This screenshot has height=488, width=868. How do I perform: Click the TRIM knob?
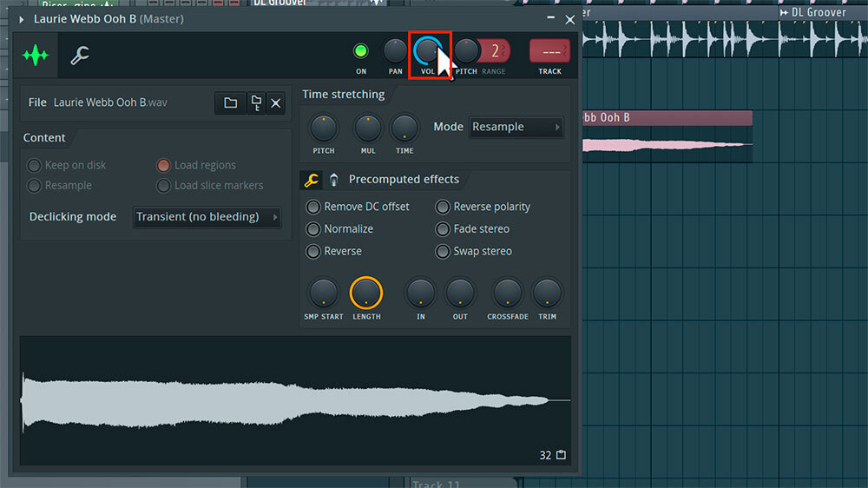click(x=547, y=293)
